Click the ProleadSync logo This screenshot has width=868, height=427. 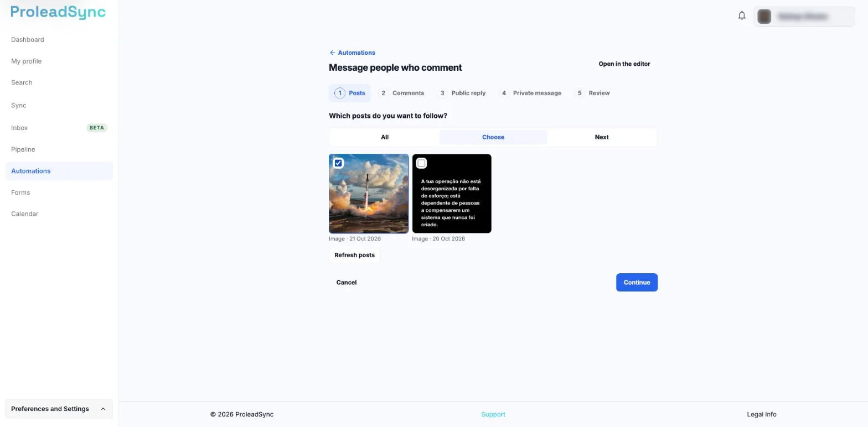pyautogui.click(x=58, y=12)
